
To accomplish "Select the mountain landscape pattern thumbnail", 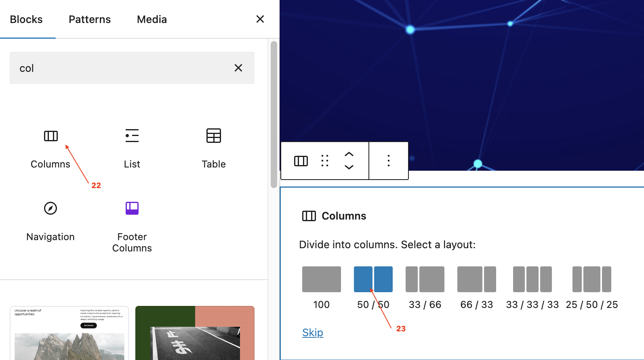I will pos(69,333).
